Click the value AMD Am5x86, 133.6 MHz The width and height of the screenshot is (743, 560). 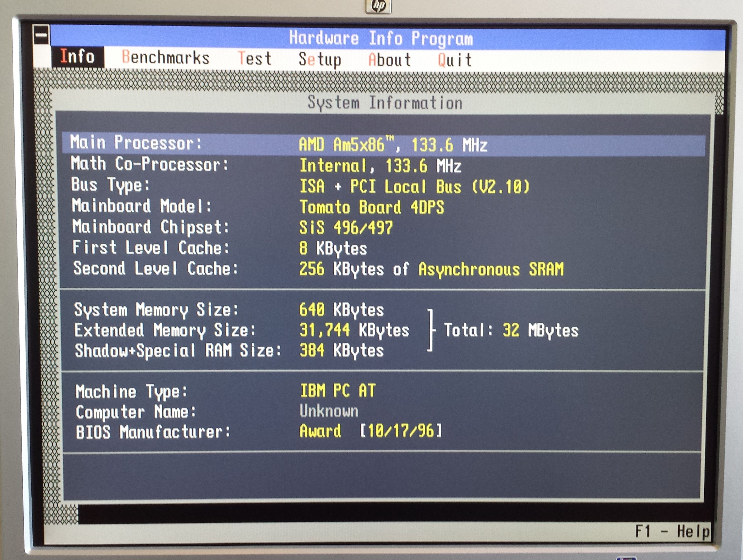point(393,145)
